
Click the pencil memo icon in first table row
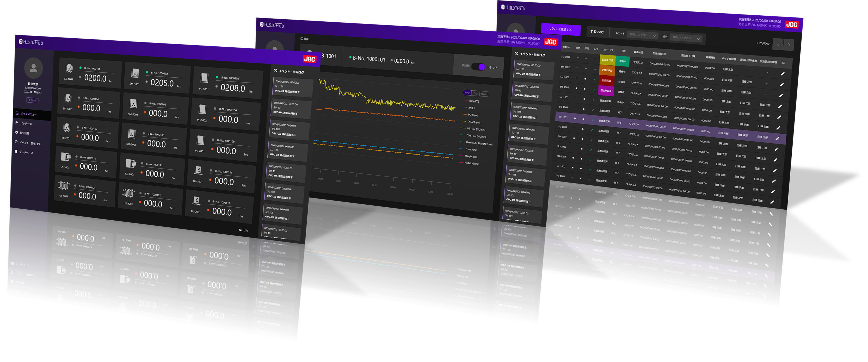[x=783, y=74]
